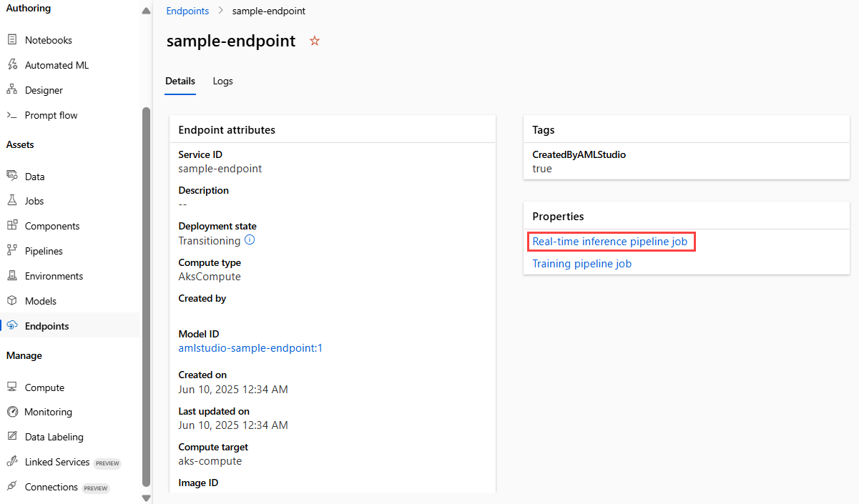859x504 pixels.
Task: Click the sidebar scroll up arrow
Action: [147, 11]
